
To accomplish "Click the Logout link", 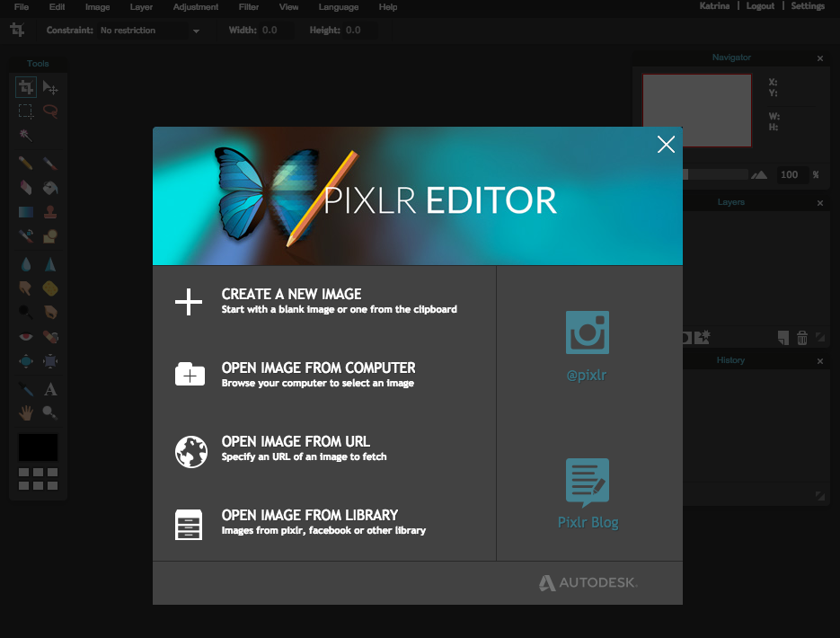I will (760, 6).
